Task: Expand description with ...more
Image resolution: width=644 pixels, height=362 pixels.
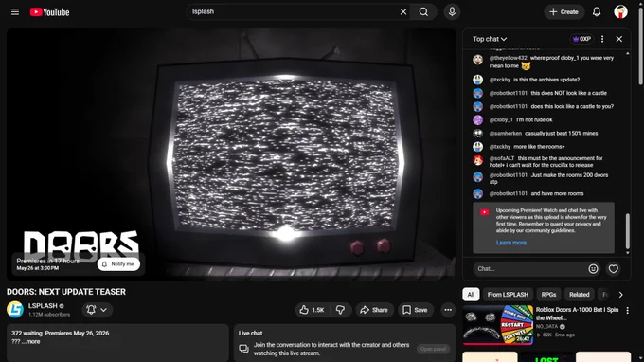Action: pyautogui.click(x=31, y=341)
